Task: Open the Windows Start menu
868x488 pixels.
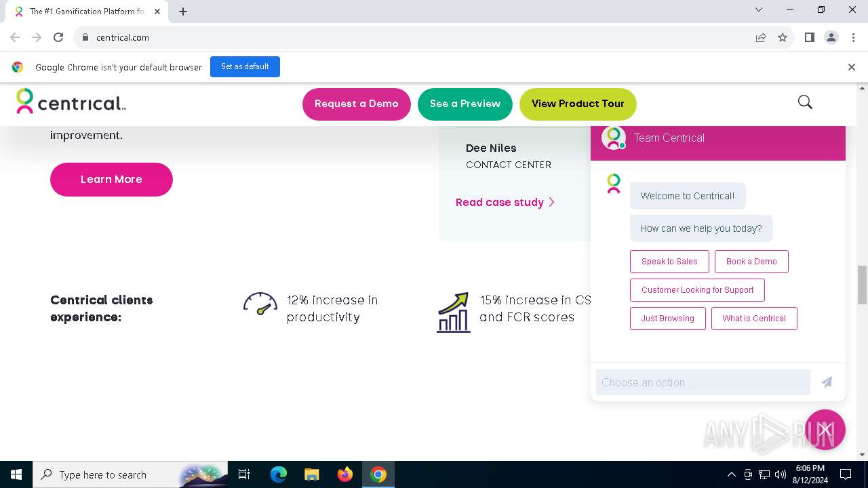Action: pos(16,474)
